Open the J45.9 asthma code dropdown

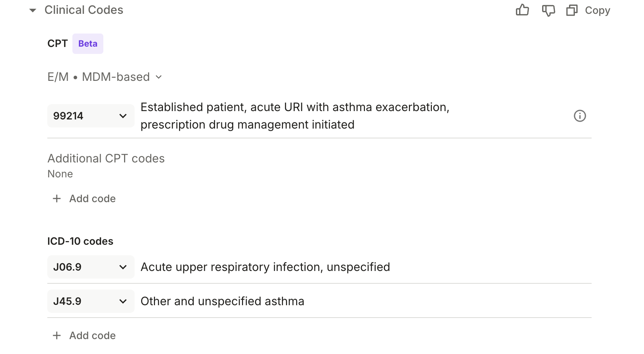point(90,301)
